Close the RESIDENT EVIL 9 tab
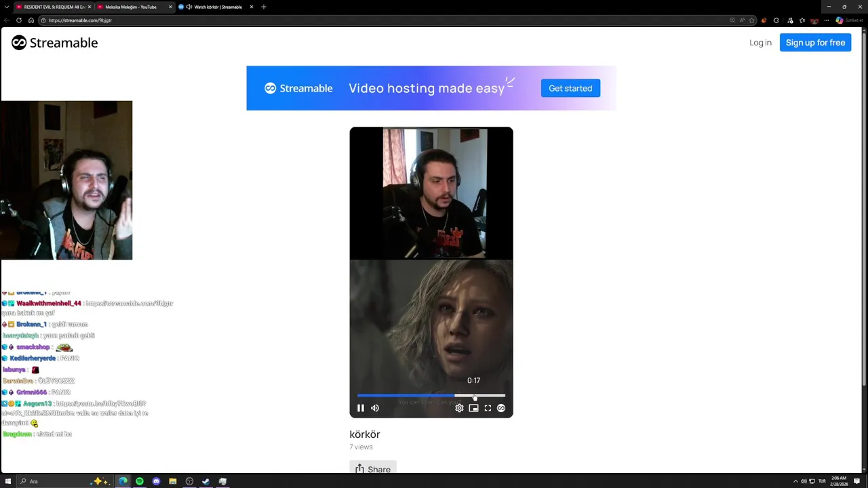868x488 pixels. coord(89,7)
